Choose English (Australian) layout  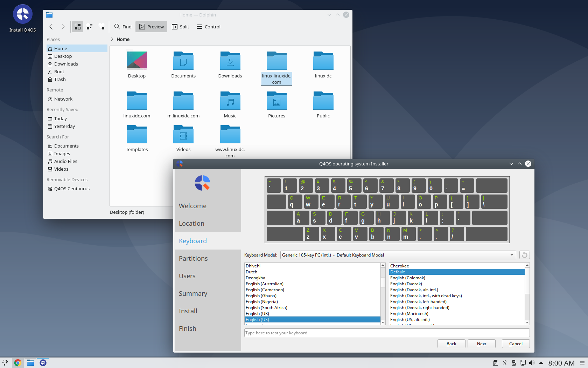coord(312,284)
